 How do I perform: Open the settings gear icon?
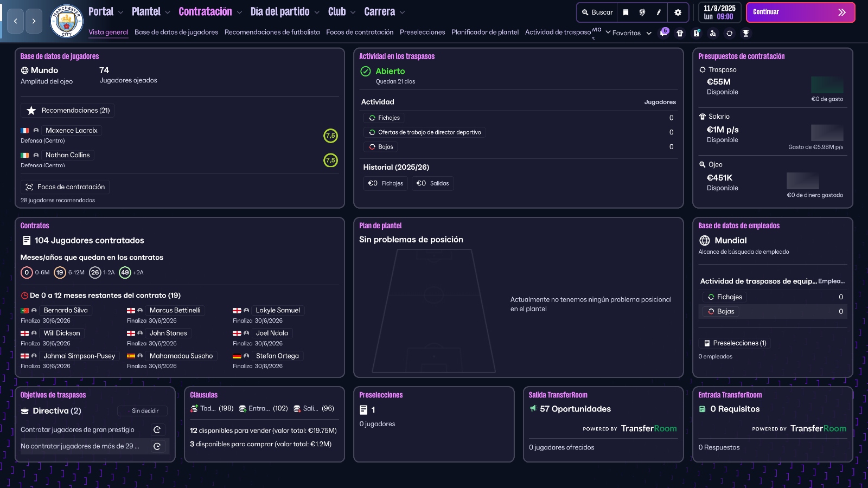tap(678, 12)
